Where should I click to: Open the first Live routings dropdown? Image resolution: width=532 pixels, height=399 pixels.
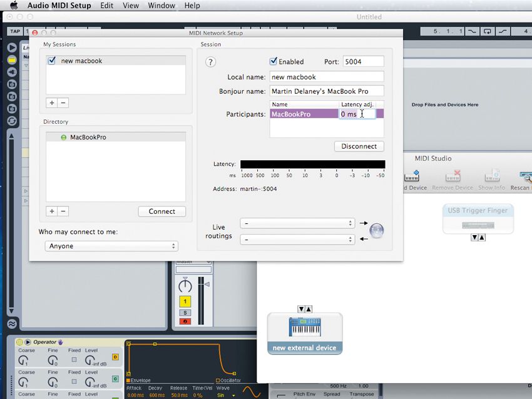297,223
